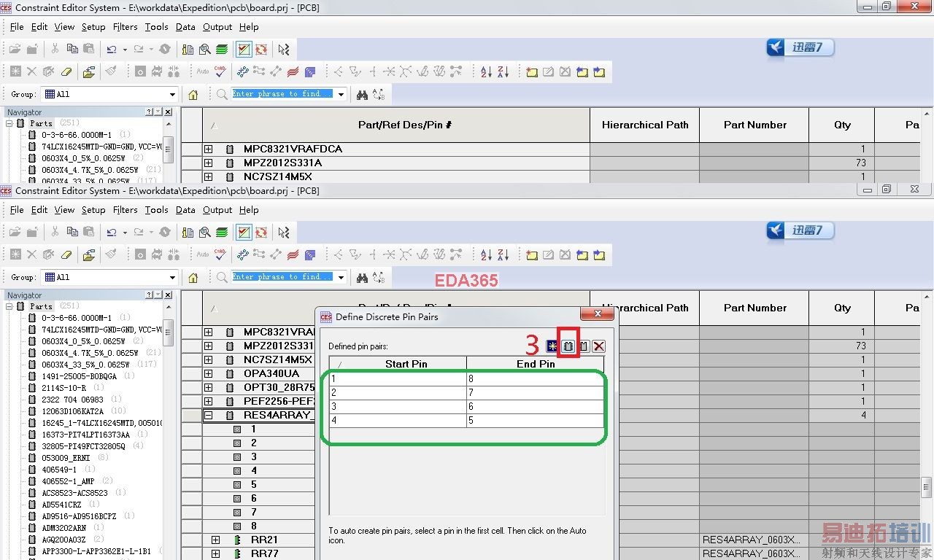Click Sort A-Z ascending icon in upper window
934x560 pixels.
[x=487, y=71]
